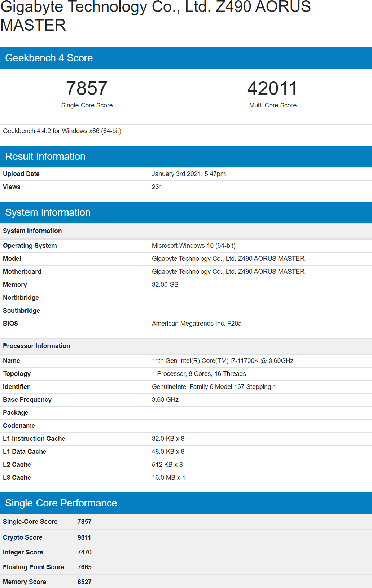Select the 32.0 KB x 8 value

point(168,439)
